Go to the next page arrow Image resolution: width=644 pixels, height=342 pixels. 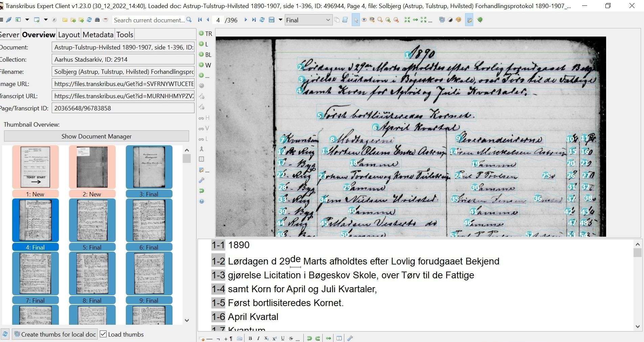(246, 20)
